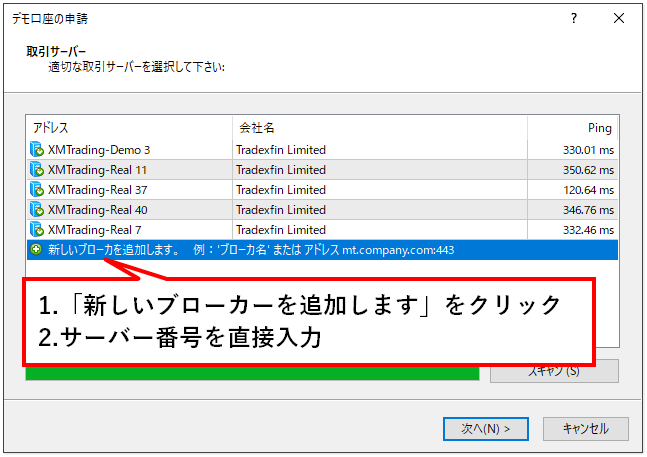
Task: Close the demo account dialog
Action: [x=619, y=18]
